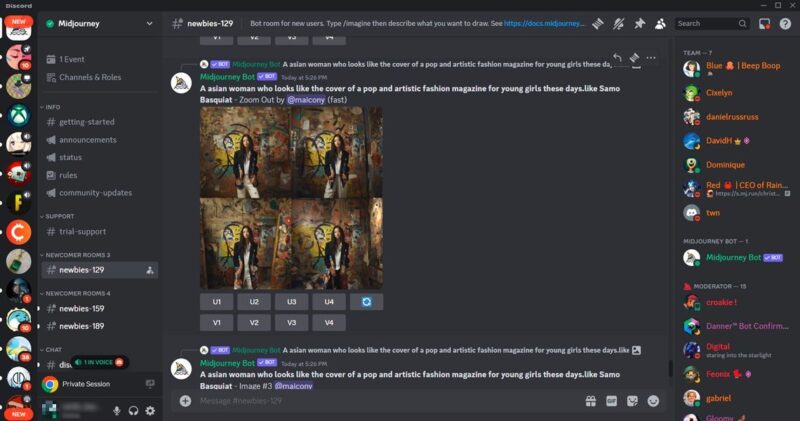The image size is (800, 421).
Task: Click V2 variation button under image grid
Action: pos(254,323)
